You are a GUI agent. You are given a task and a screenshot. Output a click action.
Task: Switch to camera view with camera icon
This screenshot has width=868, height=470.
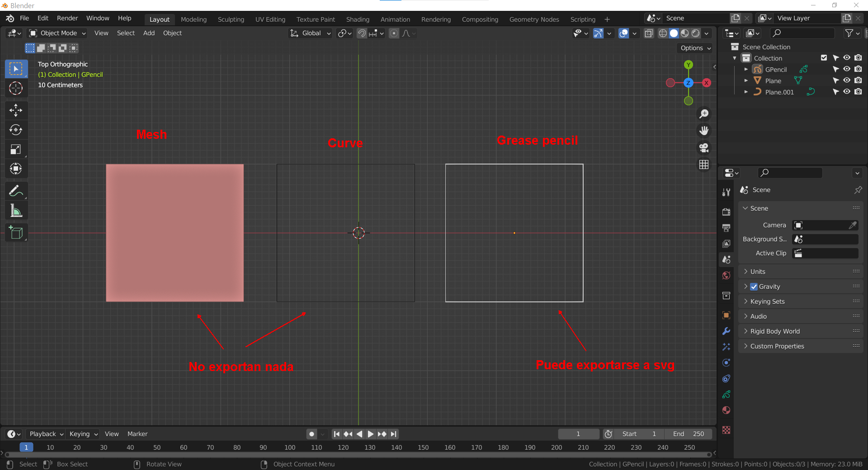[x=704, y=148]
